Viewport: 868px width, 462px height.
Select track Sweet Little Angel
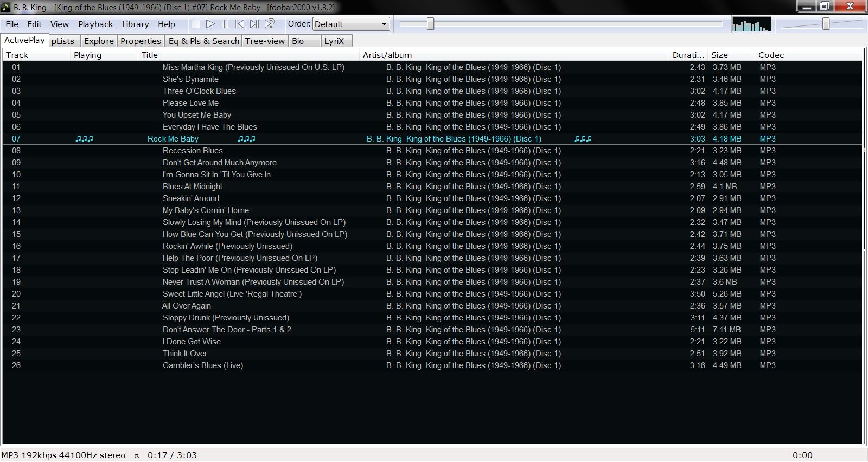click(432, 294)
